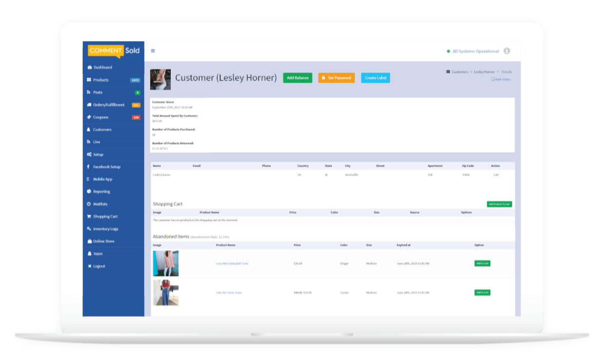Open the Customers person icon in sidebar
601x364 pixels.
(x=89, y=130)
